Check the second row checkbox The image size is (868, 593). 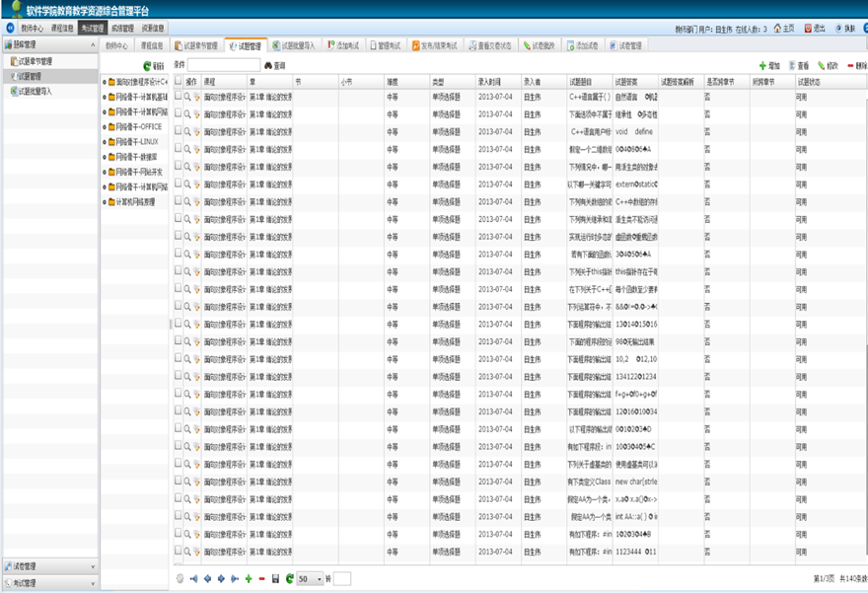pyautogui.click(x=179, y=112)
